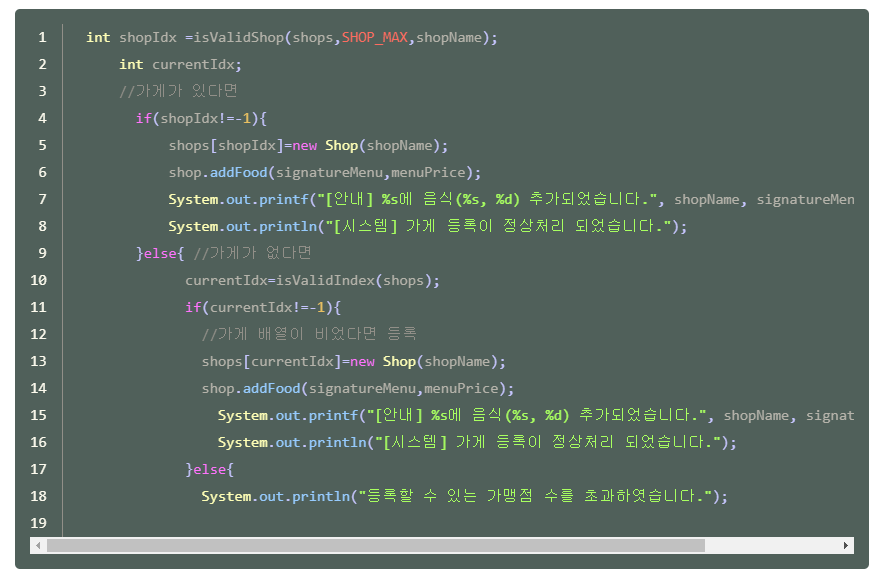Click the isValidIndex method call
Image resolution: width=892 pixels, height=581 pixels.
(x=325, y=280)
